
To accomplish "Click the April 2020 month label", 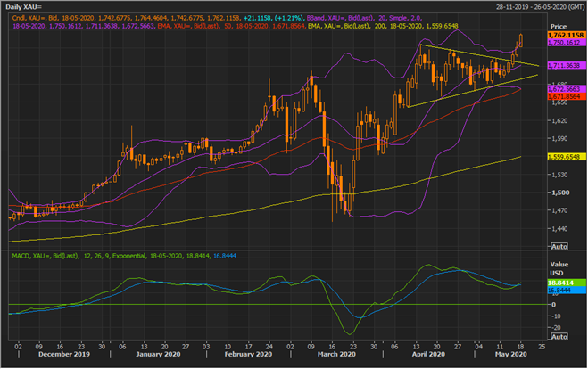I will [428, 355].
